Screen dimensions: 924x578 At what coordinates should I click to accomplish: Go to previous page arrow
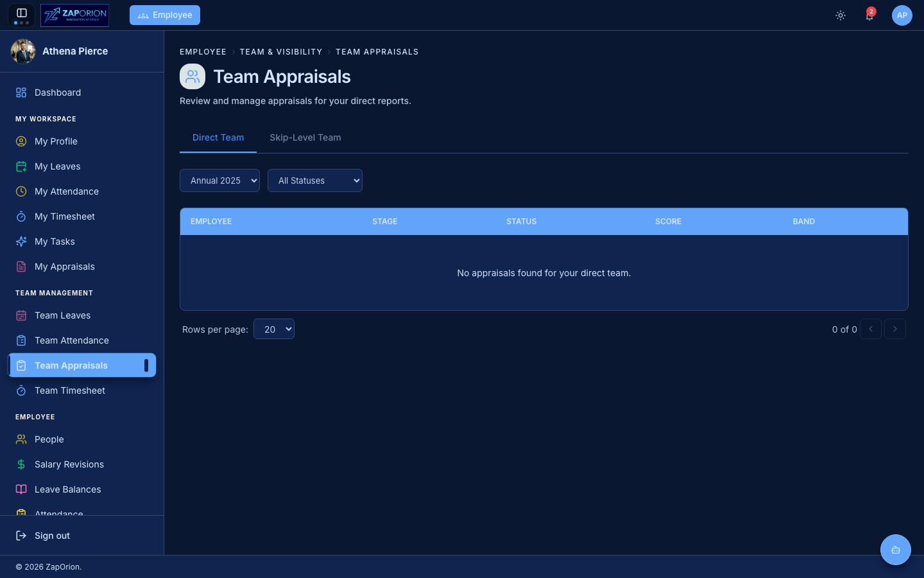(871, 329)
